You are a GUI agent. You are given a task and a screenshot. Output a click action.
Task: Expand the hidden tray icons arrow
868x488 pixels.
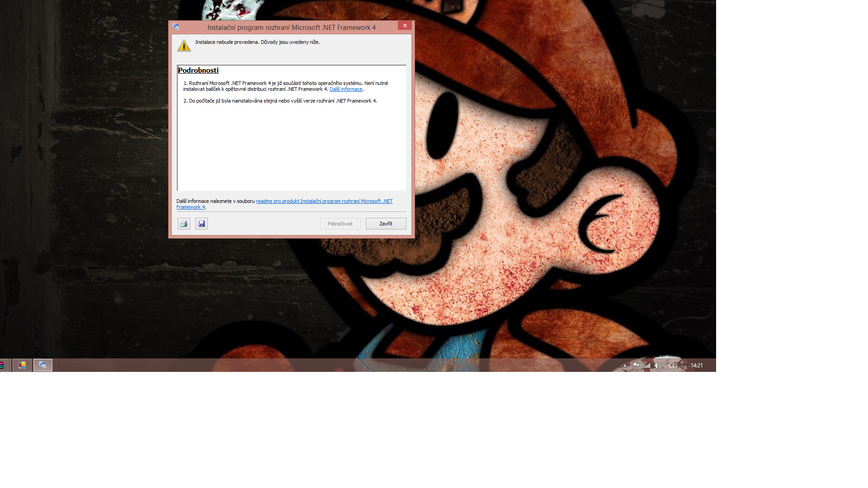[625, 366]
